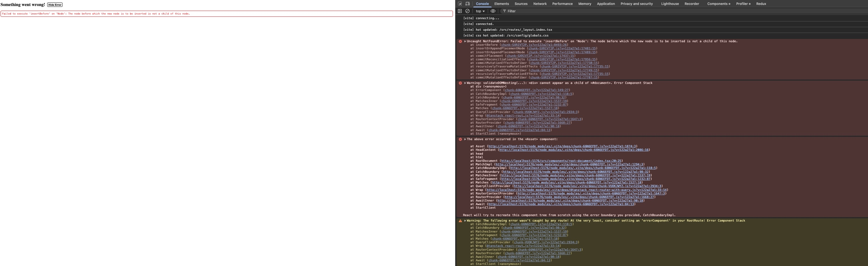Show the console sidebar panel icon

click(460, 11)
